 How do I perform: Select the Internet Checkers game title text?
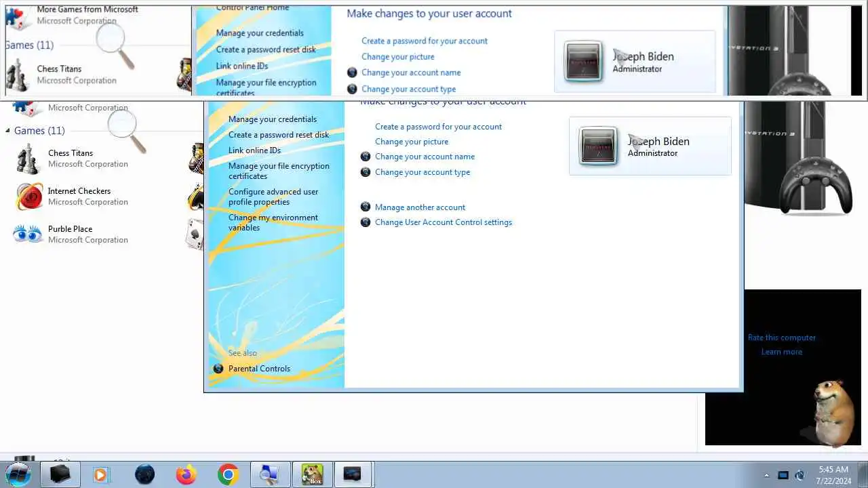point(79,191)
